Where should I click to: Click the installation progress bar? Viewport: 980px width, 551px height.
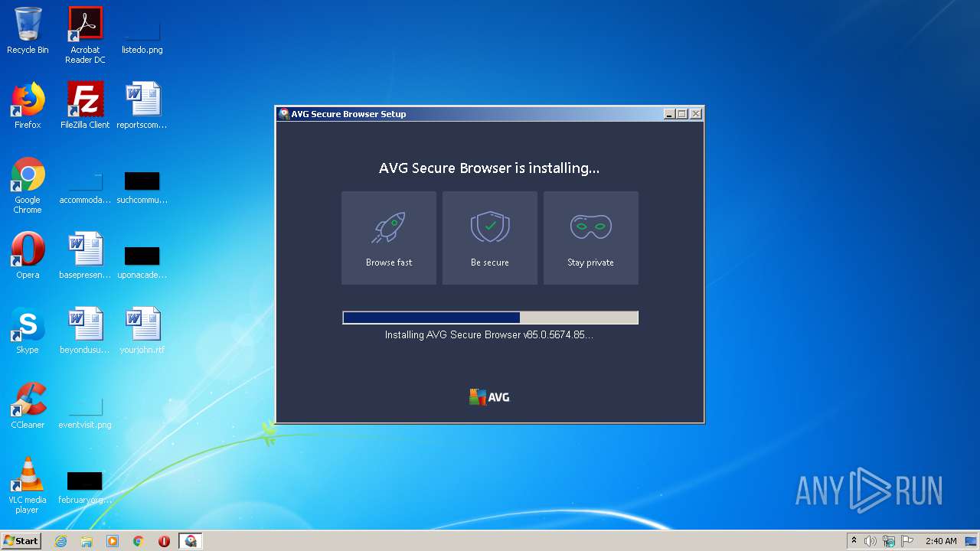click(490, 318)
